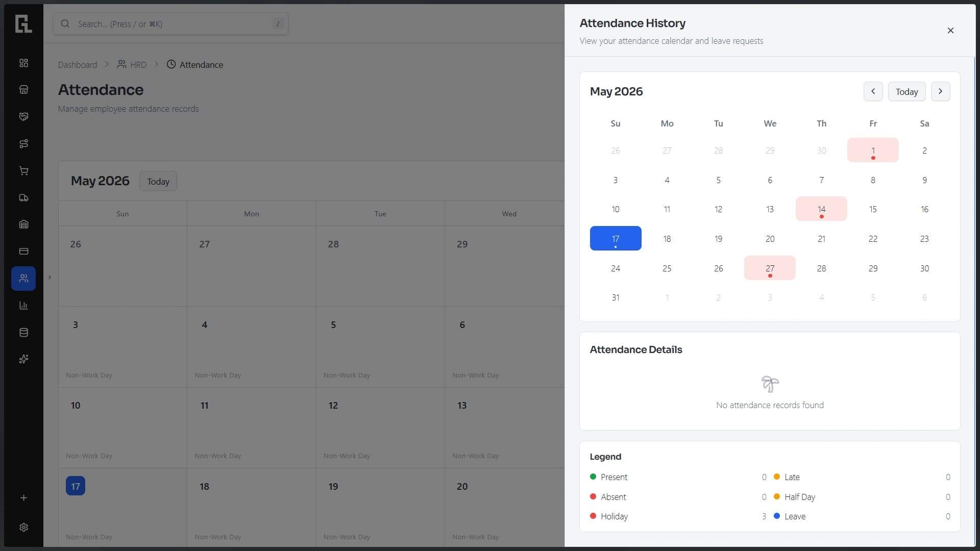Image resolution: width=980 pixels, height=551 pixels.
Task: Click Today button in Attendance History
Action: [906, 92]
